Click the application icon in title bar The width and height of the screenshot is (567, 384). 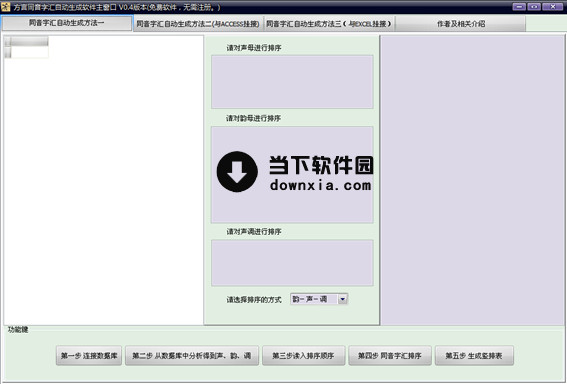pyautogui.click(x=5, y=7)
